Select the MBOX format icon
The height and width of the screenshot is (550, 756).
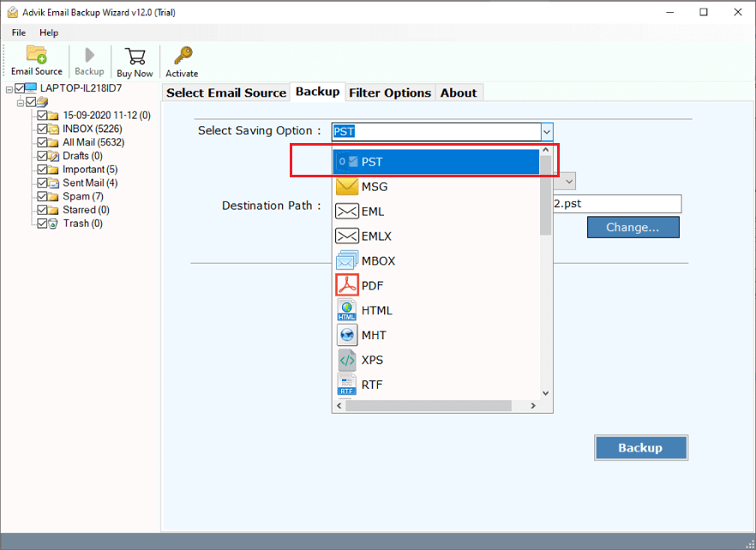(347, 260)
